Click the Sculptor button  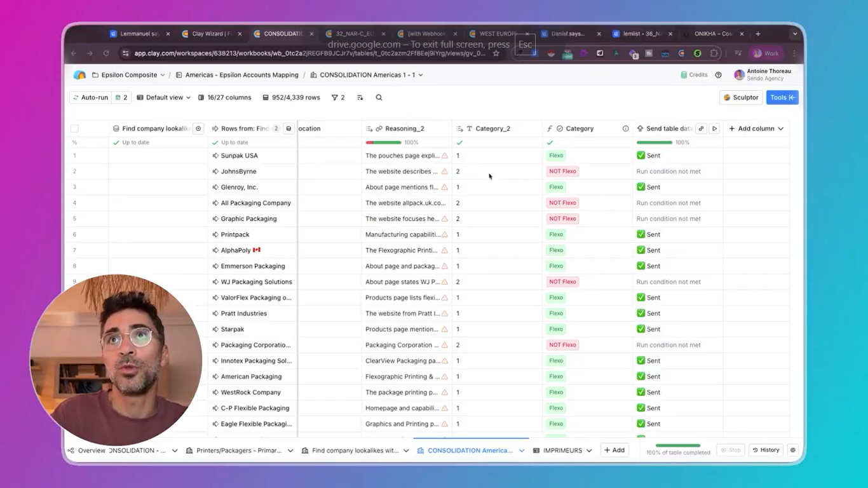(741, 98)
